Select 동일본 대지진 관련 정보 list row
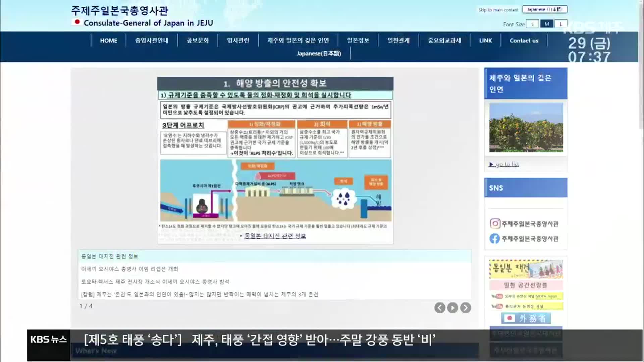This screenshot has width=644, height=362. [275, 256]
